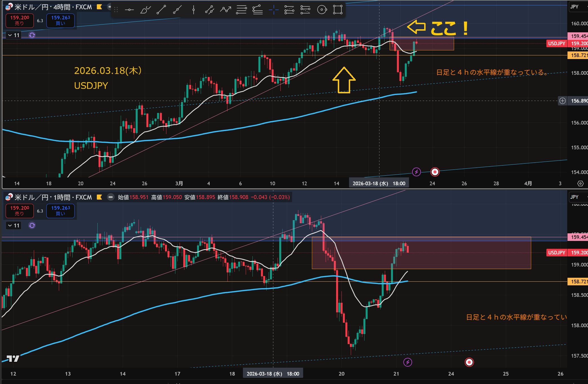Toggle the yellow flag on 1-hour chart
This screenshot has width=588, height=384.
pos(99,197)
